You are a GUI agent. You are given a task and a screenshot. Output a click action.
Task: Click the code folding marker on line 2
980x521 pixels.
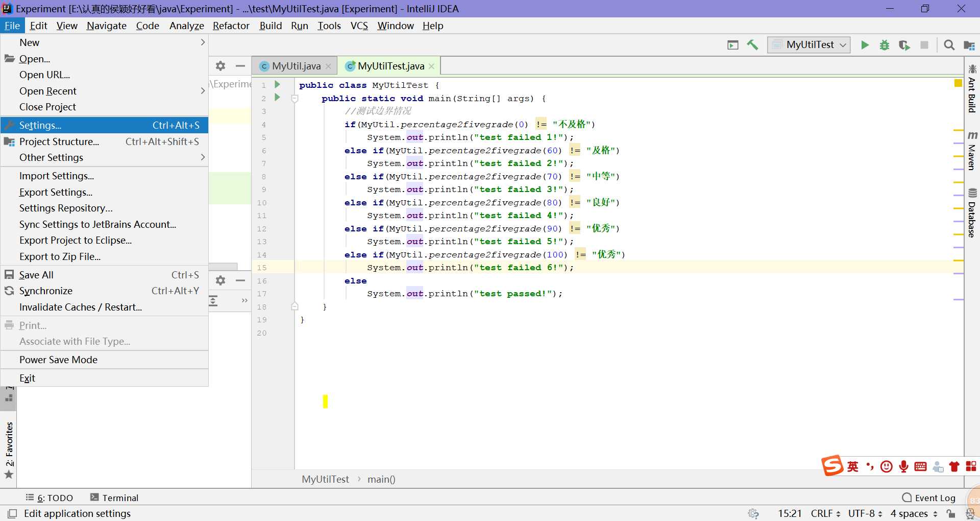(295, 98)
